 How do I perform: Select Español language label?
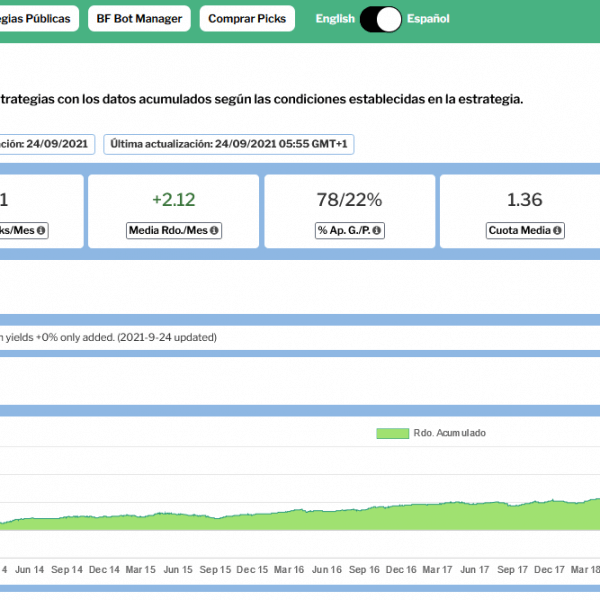[428, 19]
